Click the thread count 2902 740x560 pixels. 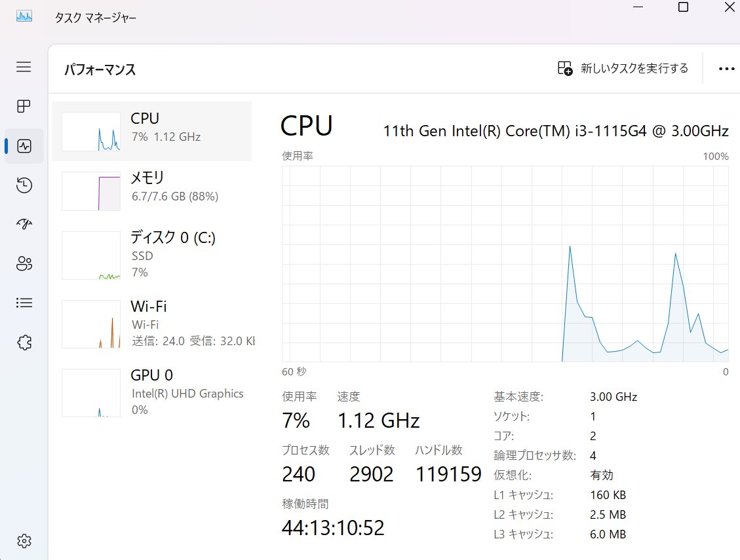(372, 474)
